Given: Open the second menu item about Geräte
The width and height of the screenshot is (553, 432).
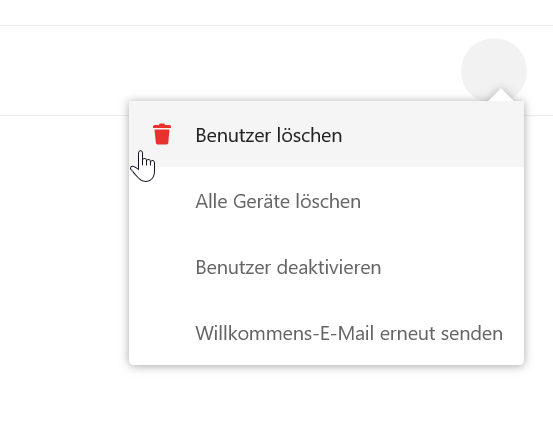Looking at the screenshot, I should tap(326, 200).
